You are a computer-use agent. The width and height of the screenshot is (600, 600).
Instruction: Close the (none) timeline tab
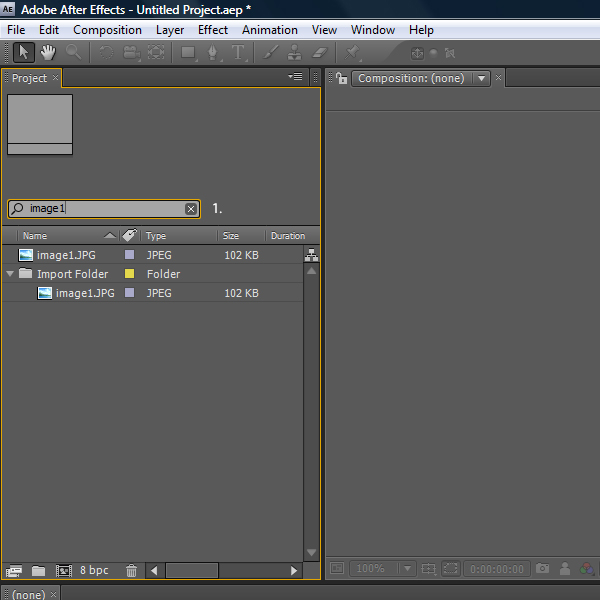54,594
